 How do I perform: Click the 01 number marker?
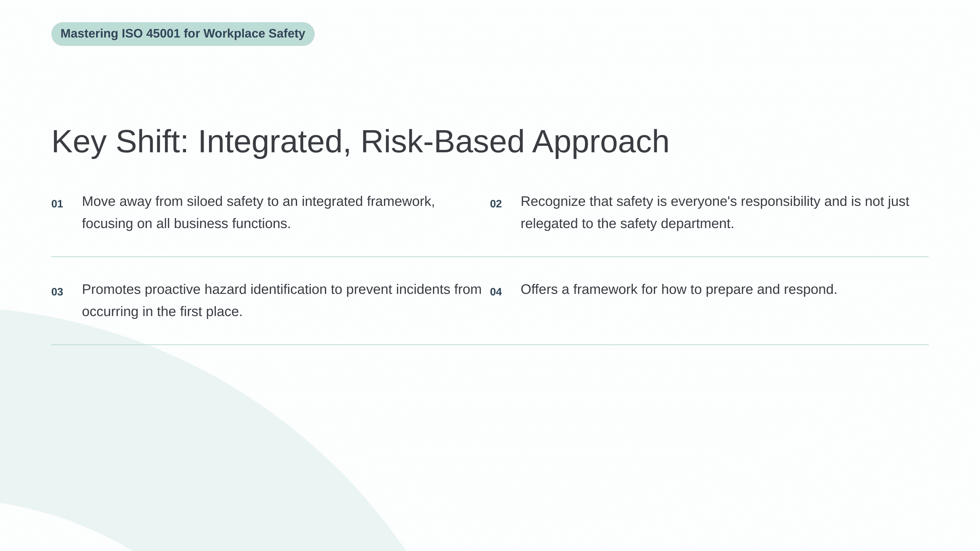[57, 204]
